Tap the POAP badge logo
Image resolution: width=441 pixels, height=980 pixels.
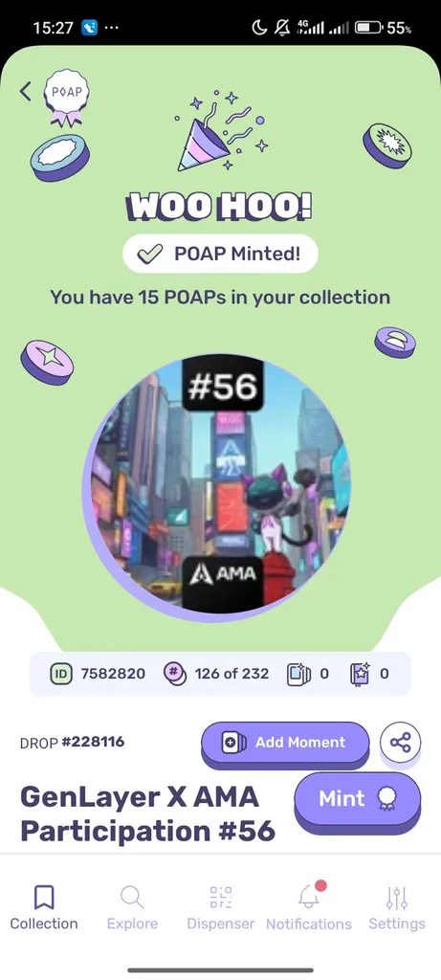(x=66, y=99)
